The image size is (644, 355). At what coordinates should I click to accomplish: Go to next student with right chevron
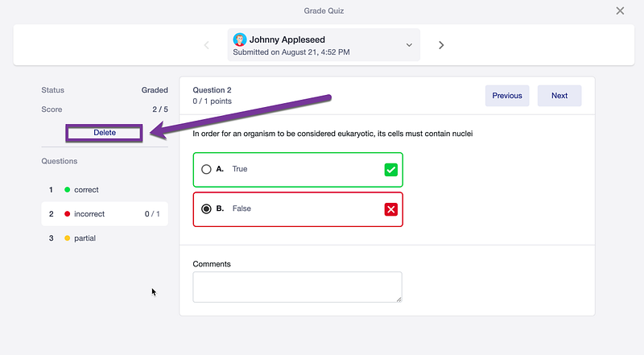(x=441, y=45)
